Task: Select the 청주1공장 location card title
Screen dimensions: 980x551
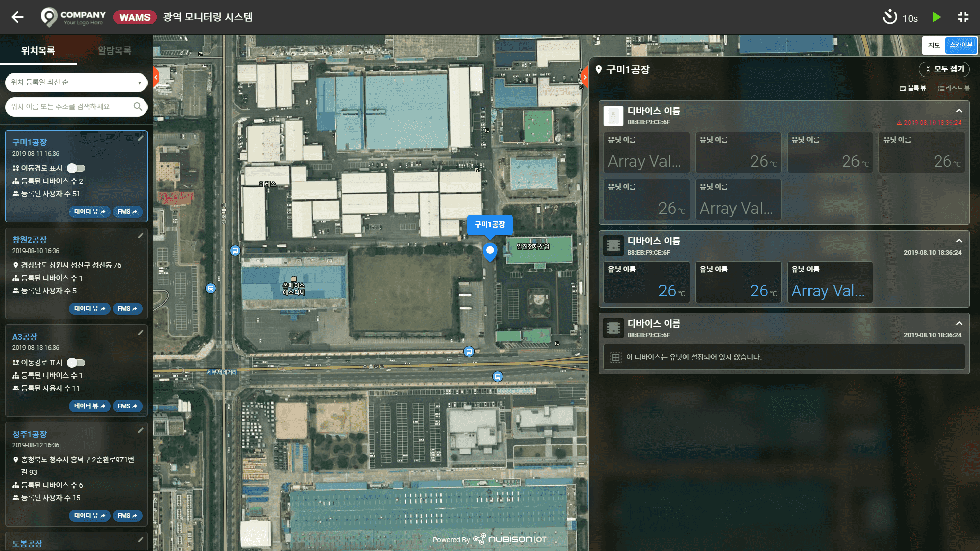Action: pos(30,434)
